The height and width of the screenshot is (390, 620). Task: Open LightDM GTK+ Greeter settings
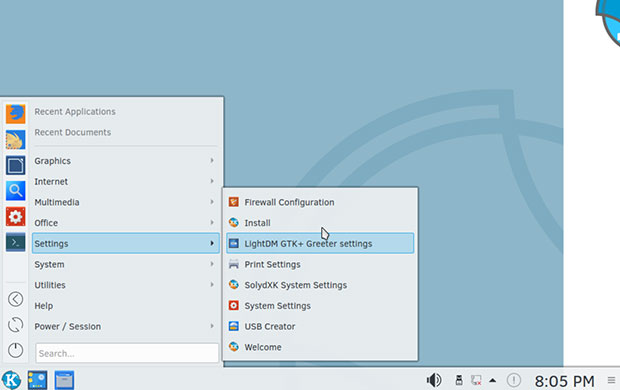pyautogui.click(x=320, y=243)
